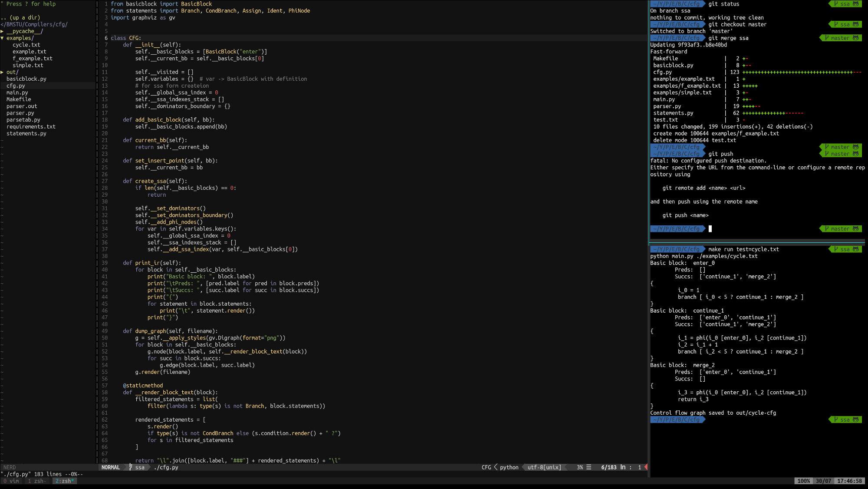Click the red warning marker in statusline
The width and height of the screenshot is (868, 489).
pyautogui.click(x=646, y=467)
